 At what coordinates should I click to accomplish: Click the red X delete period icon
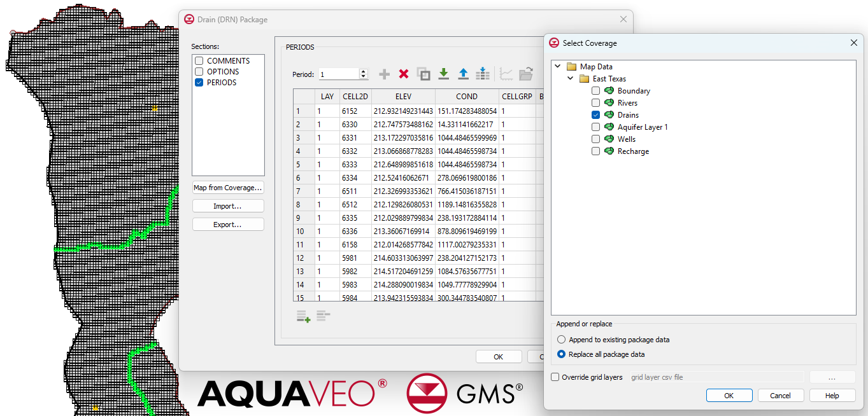tap(403, 74)
